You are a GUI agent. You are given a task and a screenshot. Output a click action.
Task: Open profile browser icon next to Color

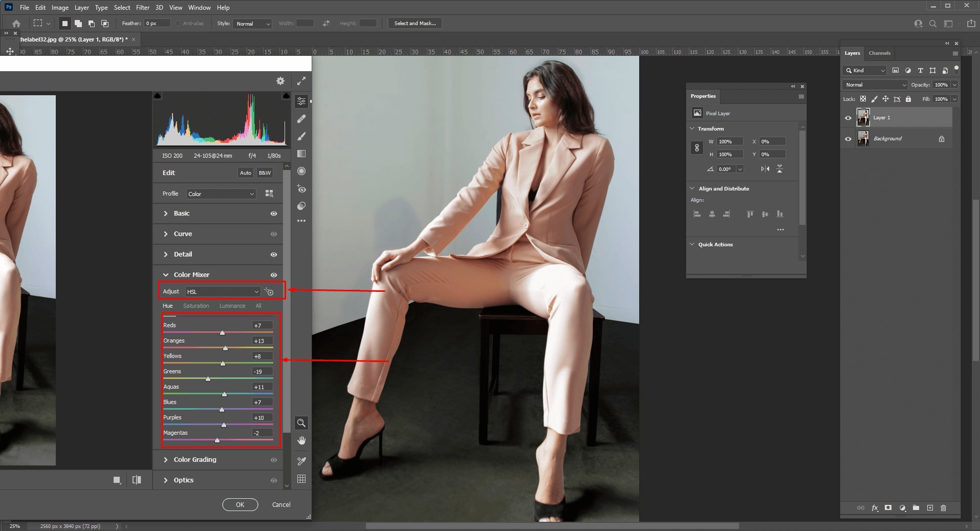(269, 194)
